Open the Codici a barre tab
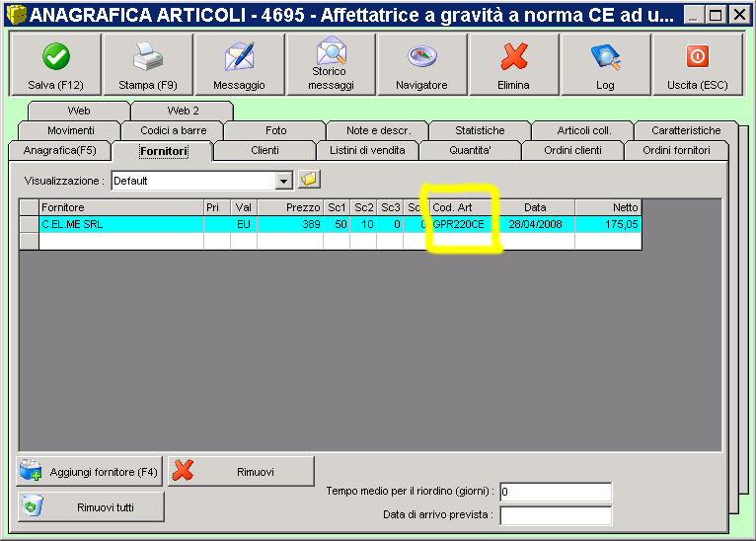Viewport: 756px width, 541px height. pos(173,130)
